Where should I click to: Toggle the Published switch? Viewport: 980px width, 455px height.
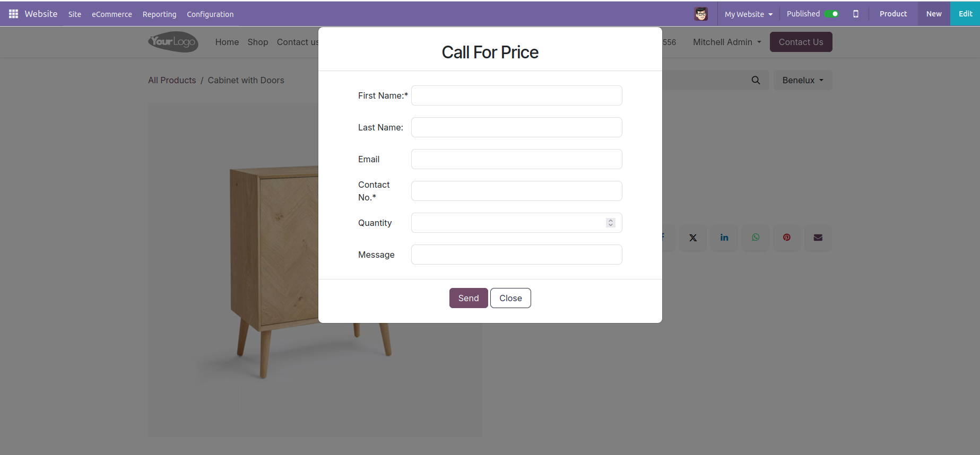tap(831, 14)
